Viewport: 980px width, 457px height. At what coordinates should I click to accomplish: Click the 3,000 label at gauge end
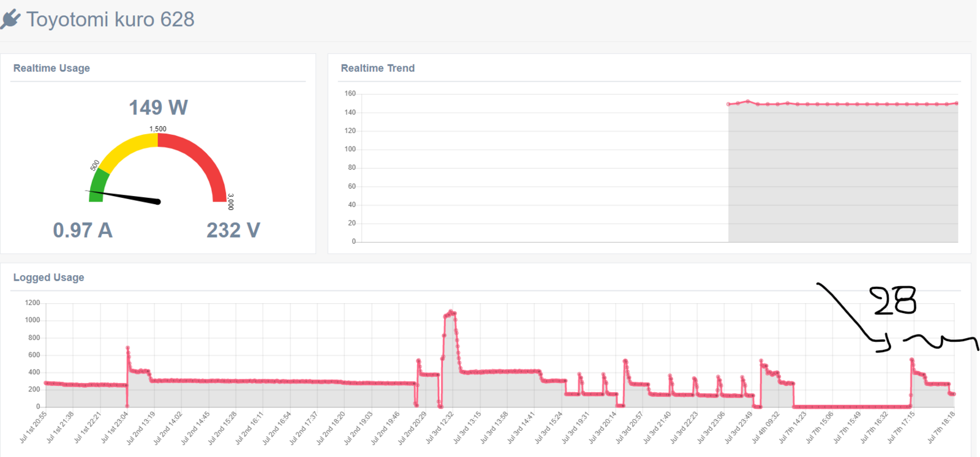[x=231, y=202]
